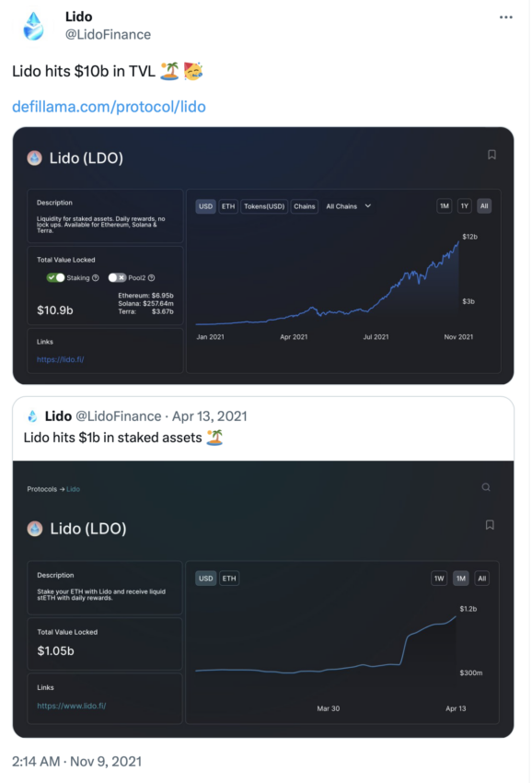Open the search magnifier in quoted DefiLlama page

[x=486, y=487]
